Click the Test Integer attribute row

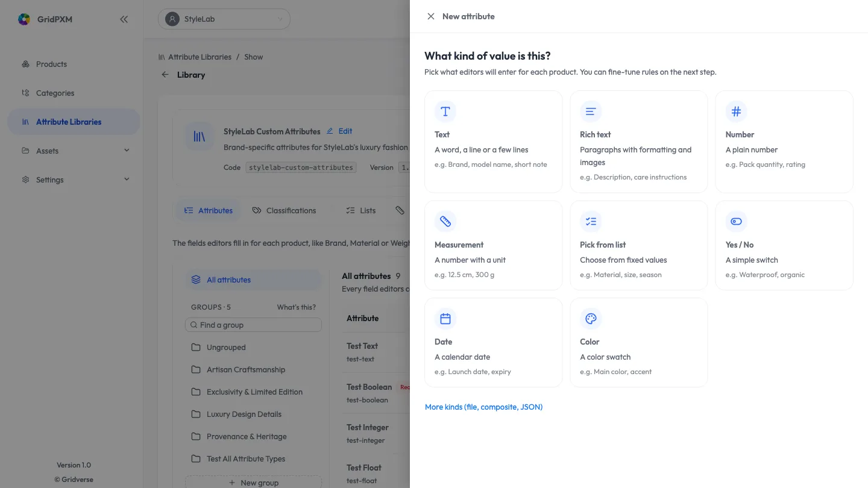[x=376, y=434]
